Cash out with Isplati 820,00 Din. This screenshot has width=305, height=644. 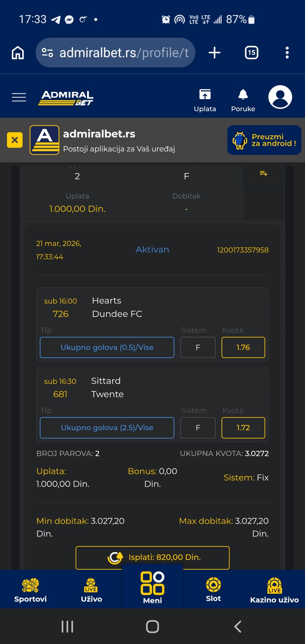pyautogui.click(x=152, y=558)
